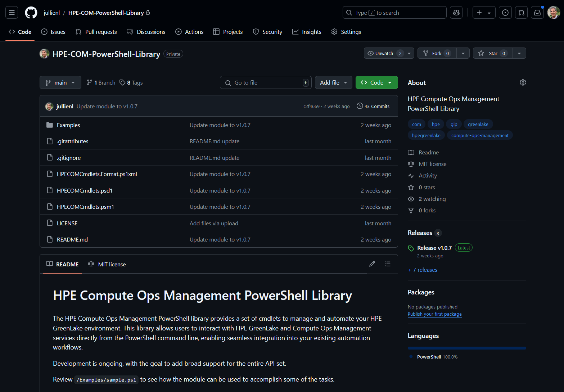564x392 pixels.
Task: Click the pull requests icon in header
Action: point(521,13)
